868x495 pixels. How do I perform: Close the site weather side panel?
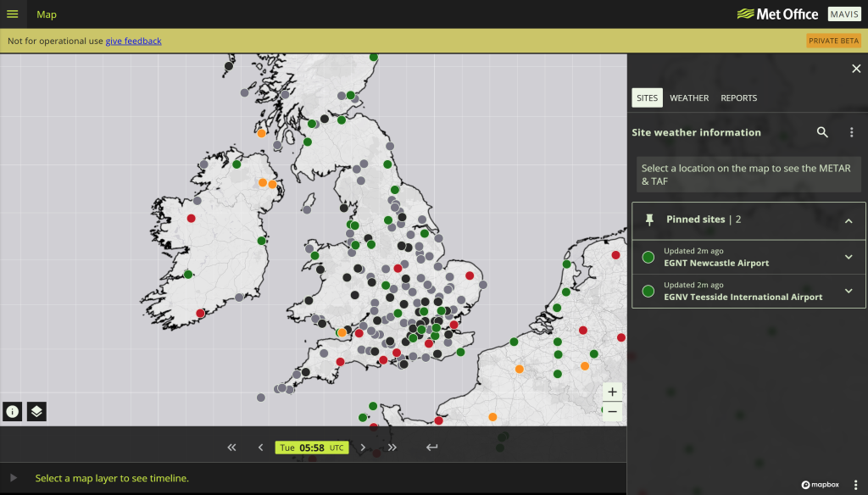[855, 70]
